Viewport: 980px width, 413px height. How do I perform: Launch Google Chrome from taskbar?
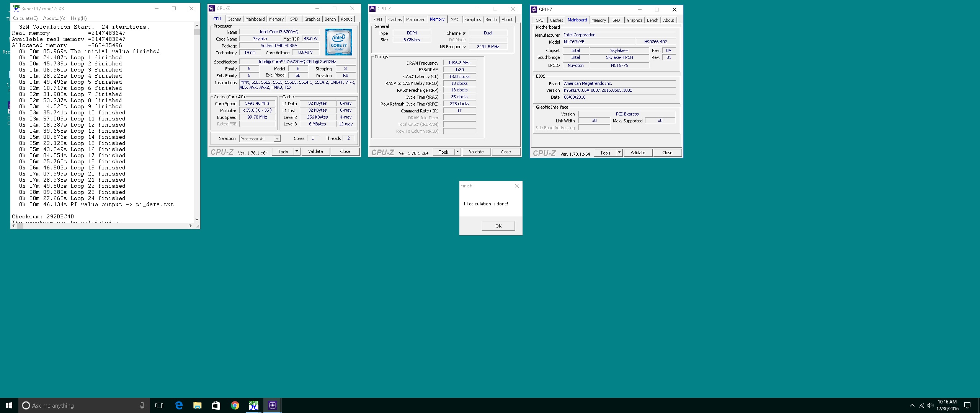[x=235, y=405]
